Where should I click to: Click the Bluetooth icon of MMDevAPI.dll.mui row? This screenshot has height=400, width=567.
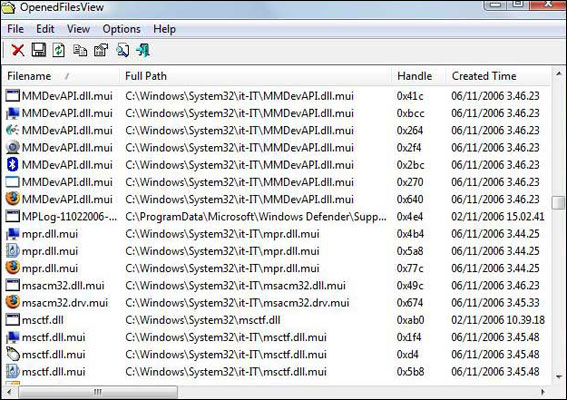pyautogui.click(x=12, y=165)
